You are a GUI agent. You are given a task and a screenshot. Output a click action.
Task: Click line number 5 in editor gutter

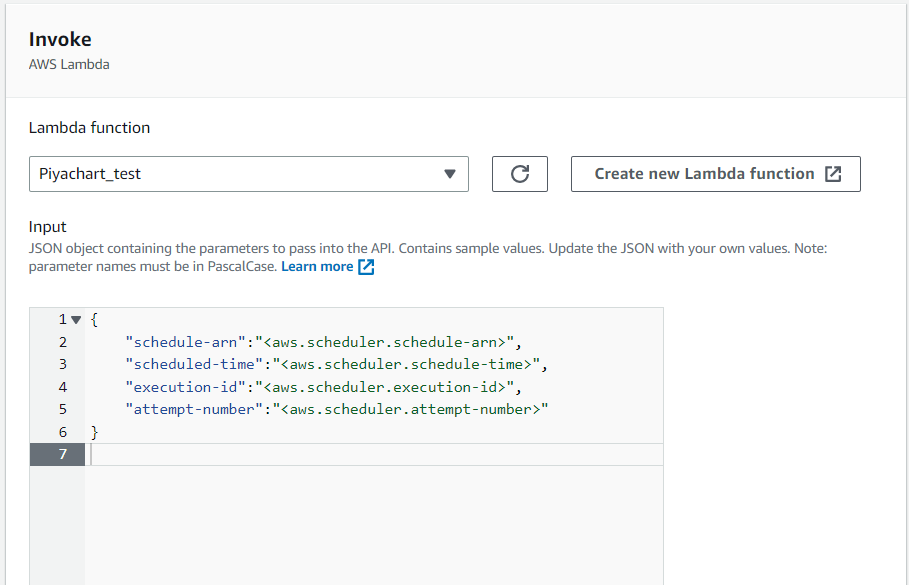(x=62, y=409)
